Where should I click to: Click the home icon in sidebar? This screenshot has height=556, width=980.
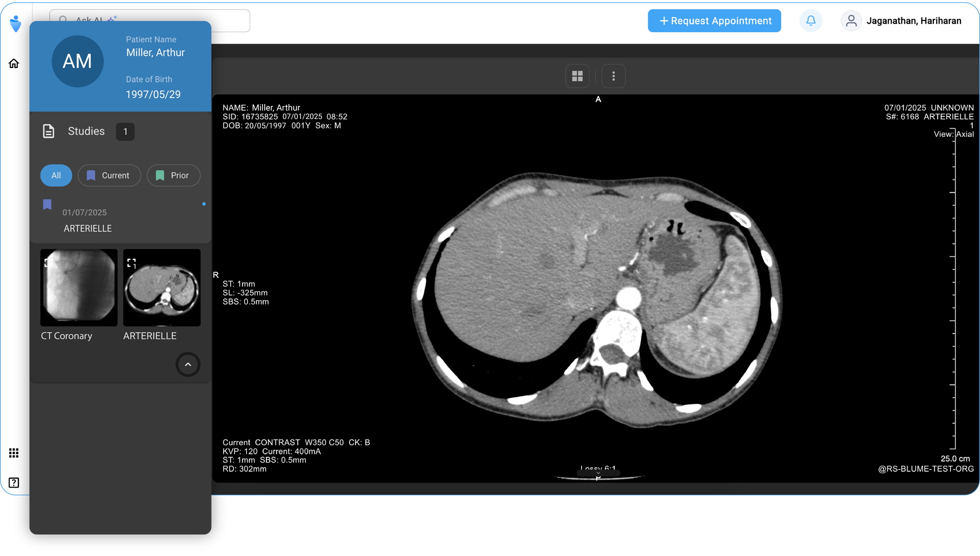coord(14,63)
